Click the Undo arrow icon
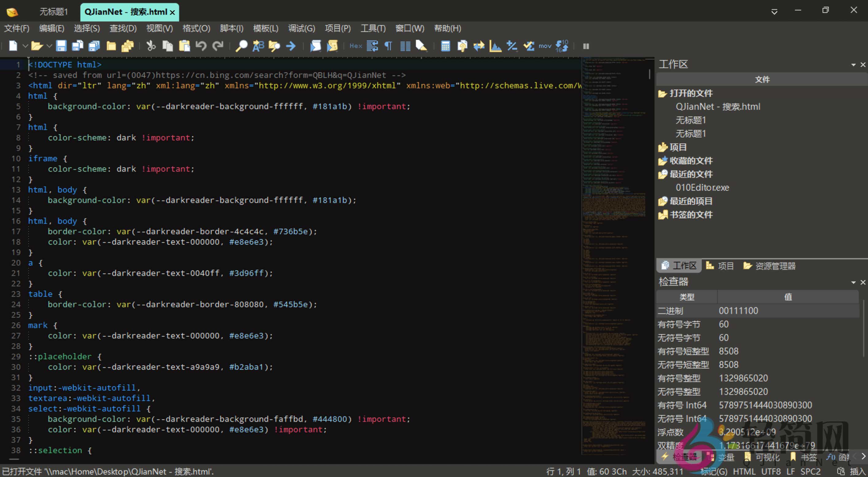The height and width of the screenshot is (477, 868). [x=201, y=46]
